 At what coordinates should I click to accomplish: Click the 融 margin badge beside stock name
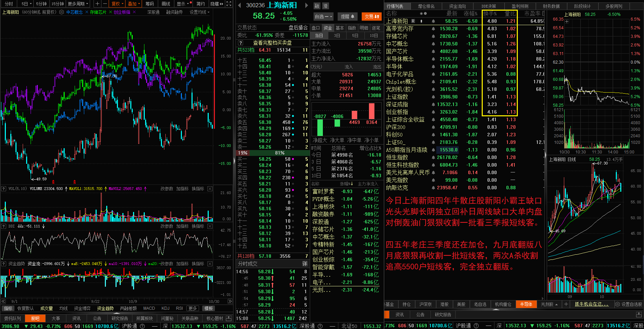(x=317, y=6)
